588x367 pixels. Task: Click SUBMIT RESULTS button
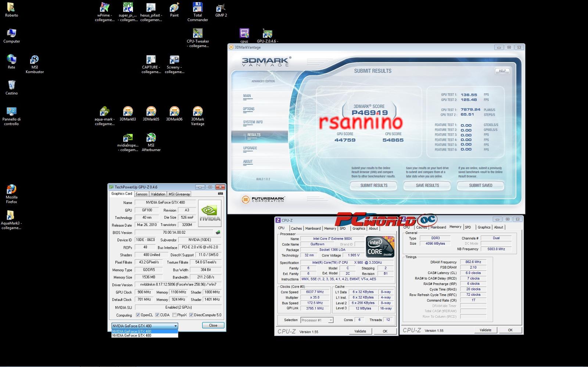click(x=374, y=186)
